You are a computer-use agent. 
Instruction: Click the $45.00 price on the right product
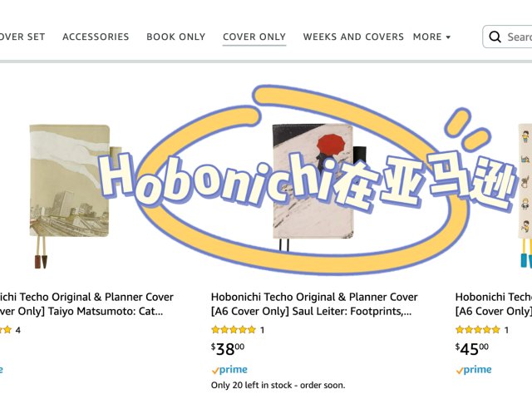pyautogui.click(x=472, y=349)
